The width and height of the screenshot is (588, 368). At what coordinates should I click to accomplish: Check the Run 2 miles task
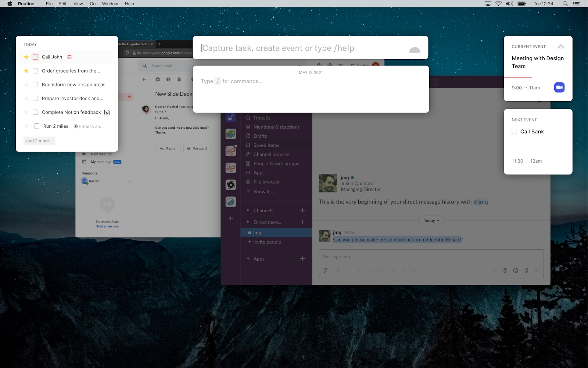pos(37,126)
